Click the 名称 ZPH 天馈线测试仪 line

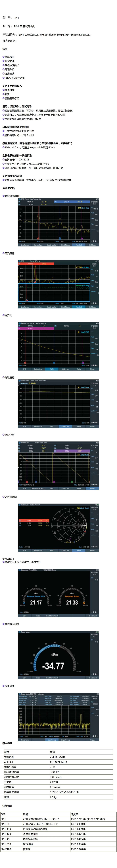coord(19,26)
